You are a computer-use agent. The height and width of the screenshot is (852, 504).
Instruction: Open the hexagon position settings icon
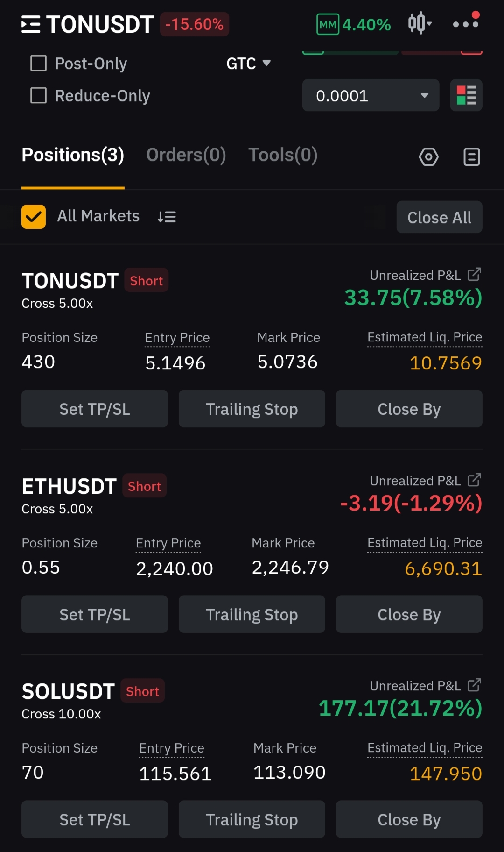point(428,157)
